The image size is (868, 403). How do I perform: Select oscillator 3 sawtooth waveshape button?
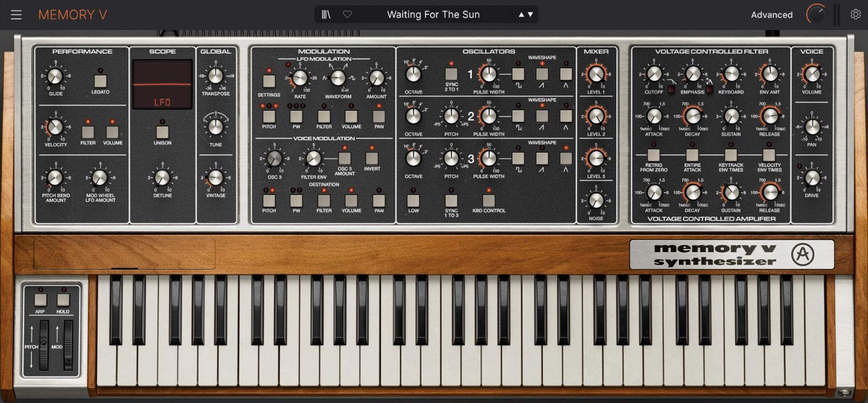pos(542,158)
